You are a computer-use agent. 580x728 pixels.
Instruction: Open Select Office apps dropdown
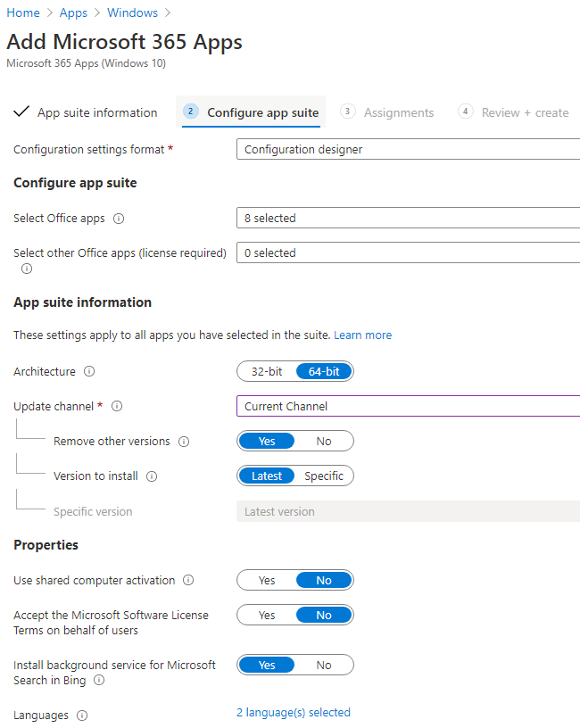[x=408, y=218]
